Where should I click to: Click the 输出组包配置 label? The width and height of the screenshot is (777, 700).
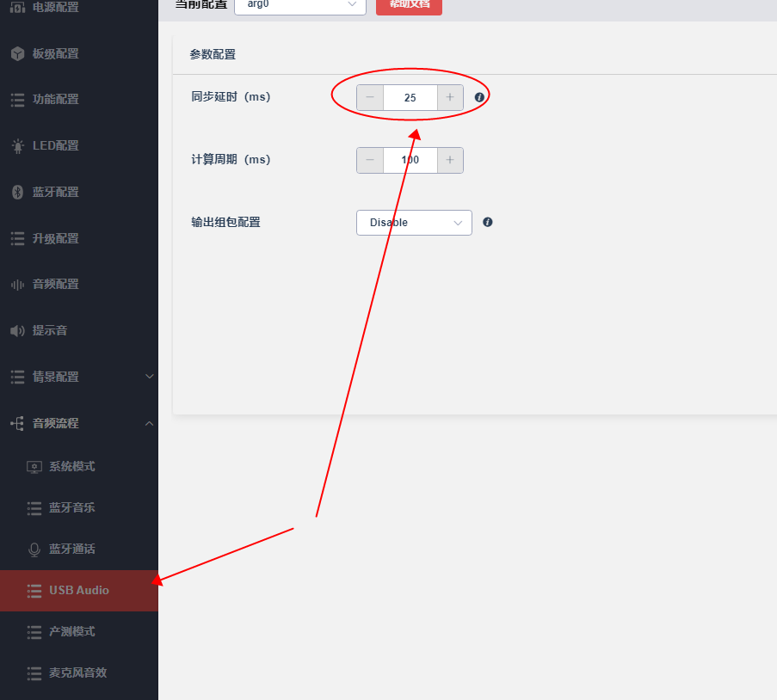(x=226, y=222)
